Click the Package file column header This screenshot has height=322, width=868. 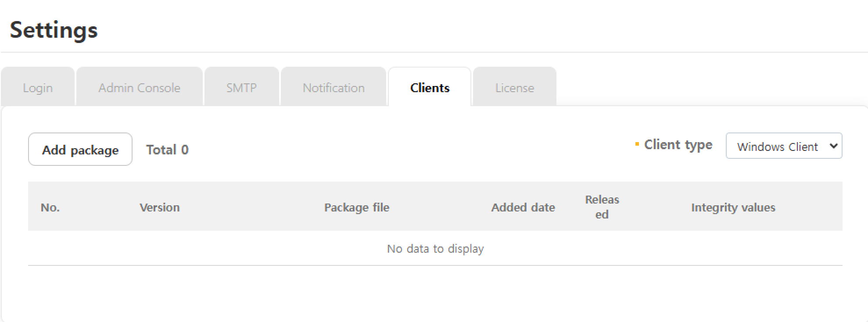click(x=356, y=207)
